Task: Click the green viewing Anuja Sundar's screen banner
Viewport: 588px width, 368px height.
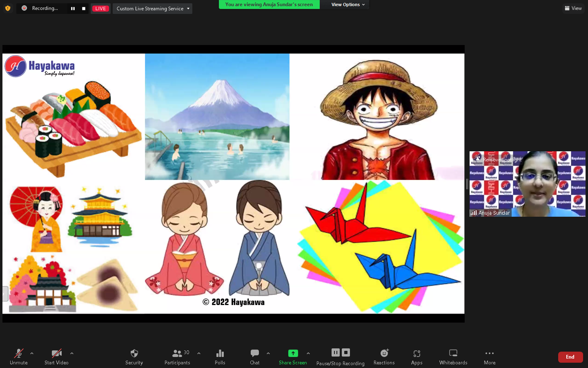Action: [x=269, y=4]
